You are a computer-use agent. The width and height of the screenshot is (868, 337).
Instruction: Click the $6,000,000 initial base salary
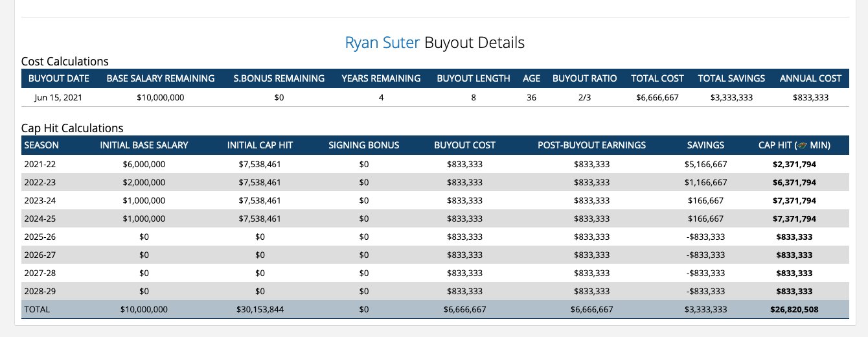[x=144, y=164]
